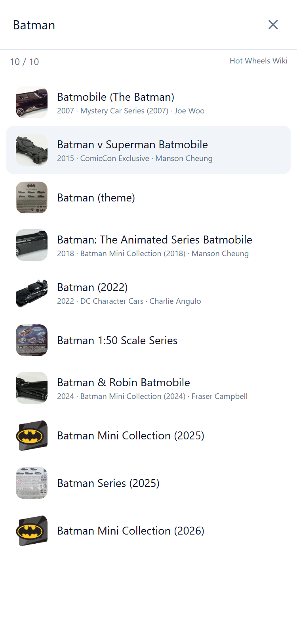Click inside the Batman search field
This screenshot has width=297, height=644.
34,25
